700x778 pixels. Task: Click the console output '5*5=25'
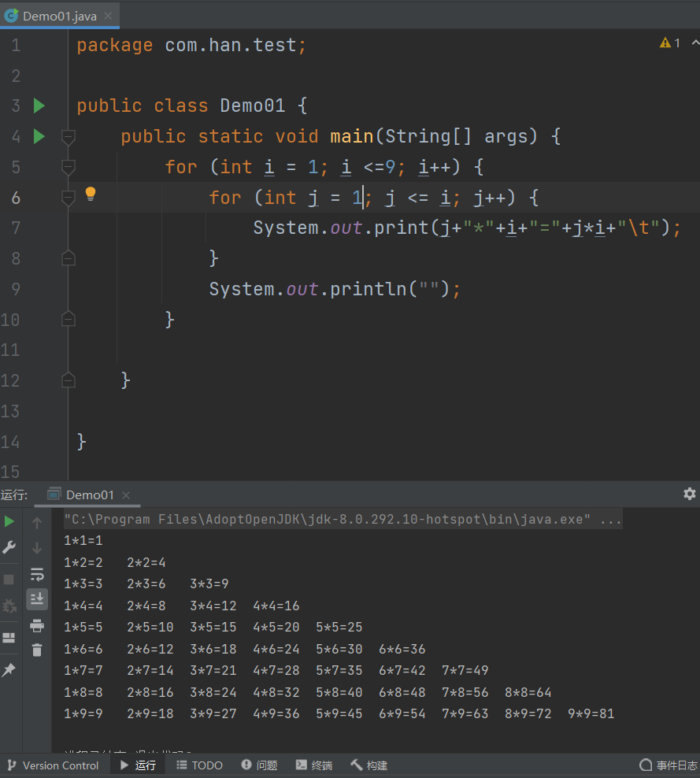pyautogui.click(x=339, y=627)
